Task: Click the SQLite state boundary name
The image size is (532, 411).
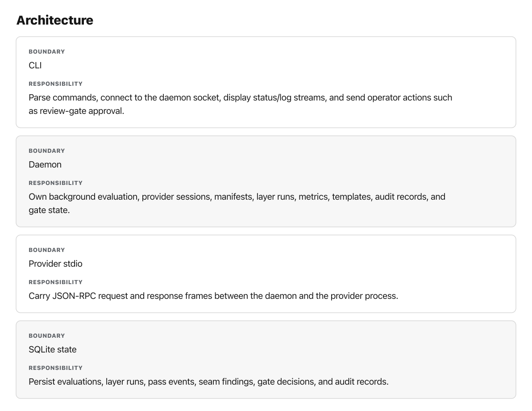Action: (53, 349)
